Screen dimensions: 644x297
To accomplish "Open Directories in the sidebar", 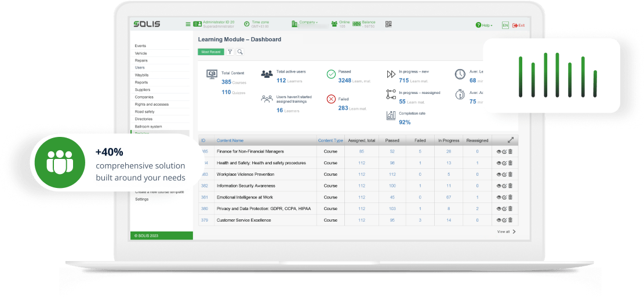I will [144, 119].
